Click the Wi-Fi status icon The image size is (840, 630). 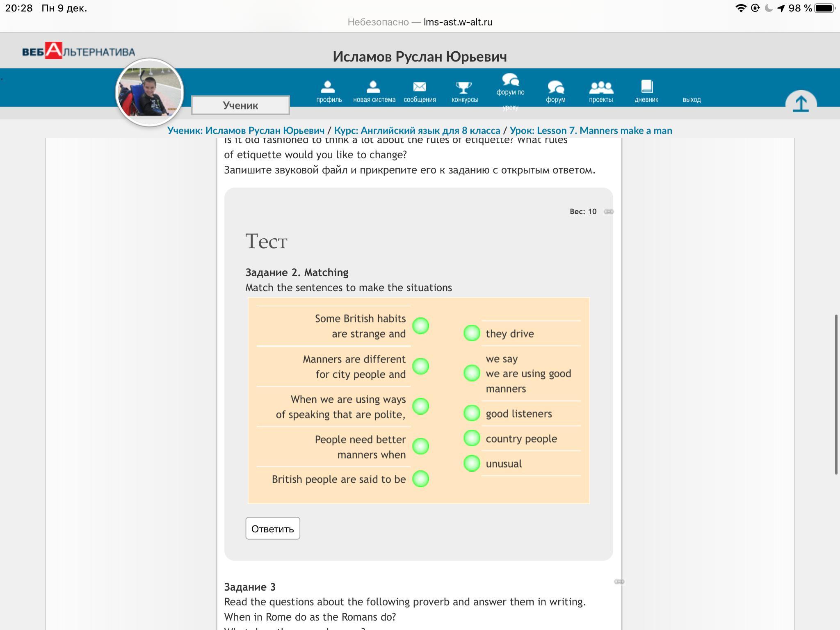(741, 8)
